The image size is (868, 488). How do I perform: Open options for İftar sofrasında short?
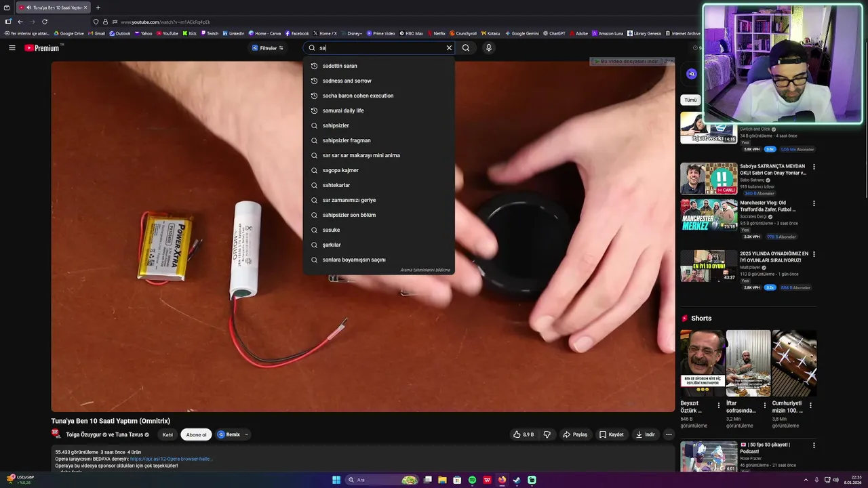(764, 406)
